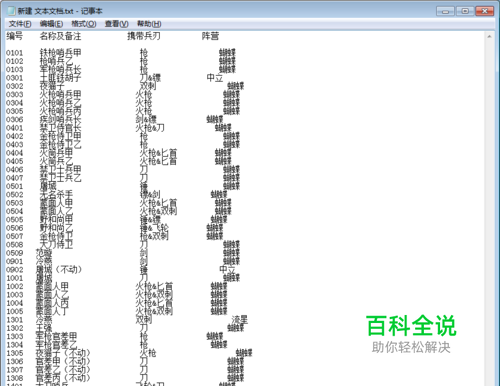Click 屠城(不动) in the 0902 row

coord(59,269)
